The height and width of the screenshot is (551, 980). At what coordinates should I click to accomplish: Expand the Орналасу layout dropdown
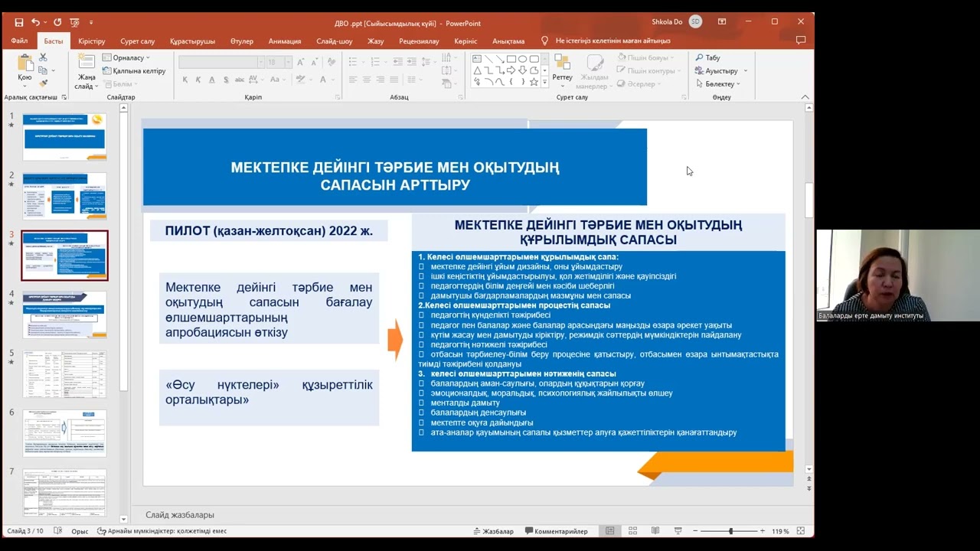pyautogui.click(x=126, y=57)
